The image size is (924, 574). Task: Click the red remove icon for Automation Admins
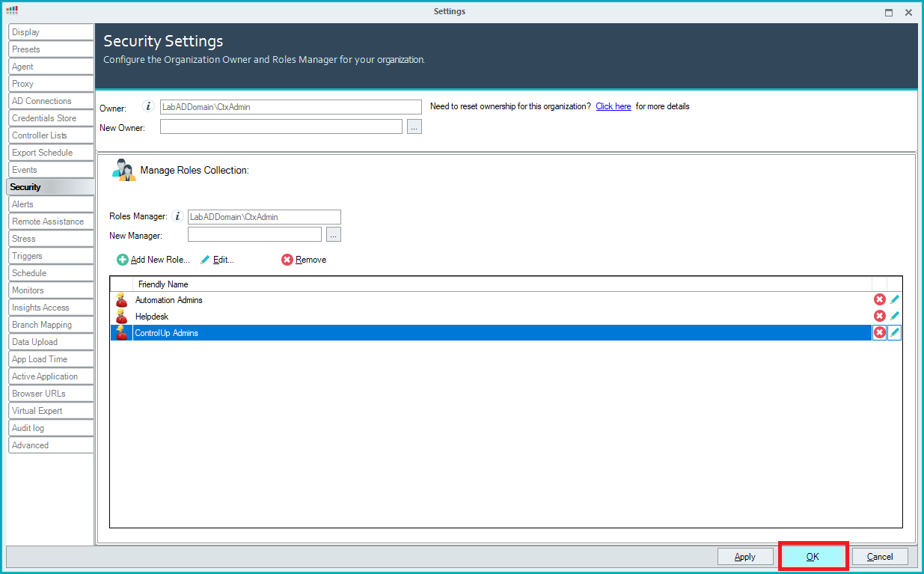click(879, 300)
